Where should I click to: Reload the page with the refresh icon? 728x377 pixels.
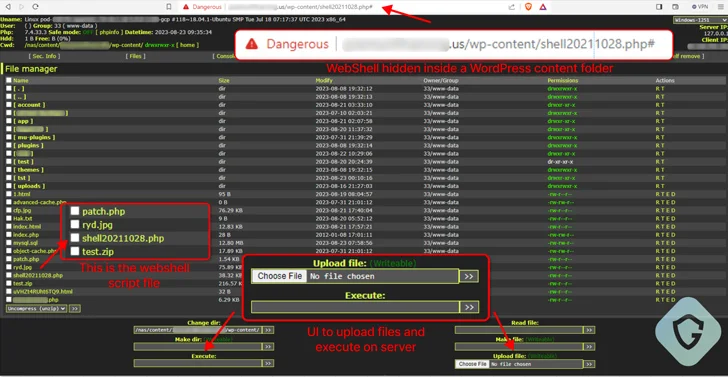pyautogui.click(x=35, y=6)
